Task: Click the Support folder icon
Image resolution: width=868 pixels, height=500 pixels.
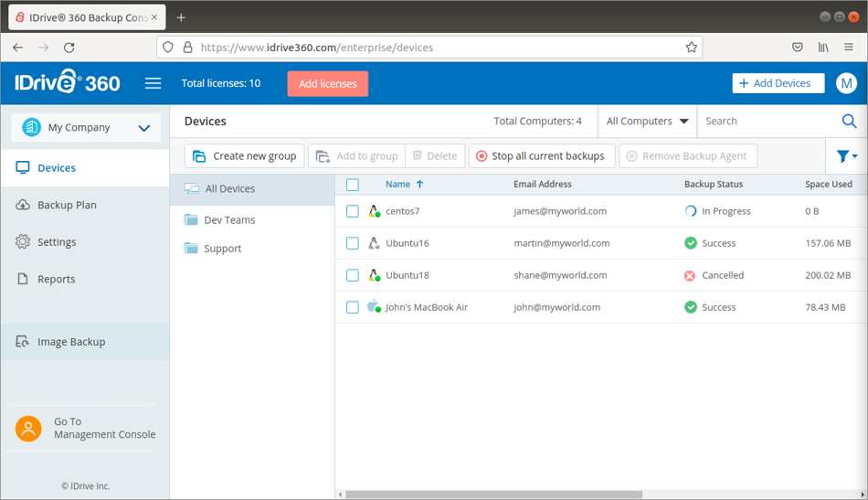Action: tap(191, 248)
